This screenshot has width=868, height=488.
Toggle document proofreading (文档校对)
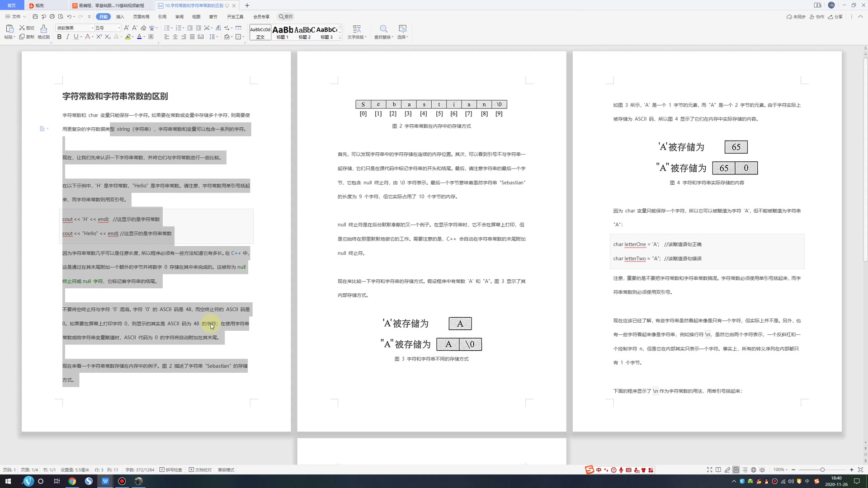[200, 470]
